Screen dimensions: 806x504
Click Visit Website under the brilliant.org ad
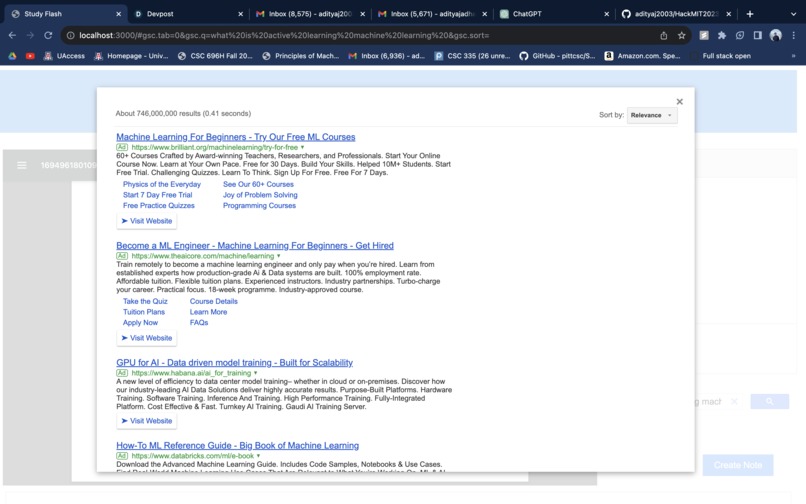(x=146, y=221)
